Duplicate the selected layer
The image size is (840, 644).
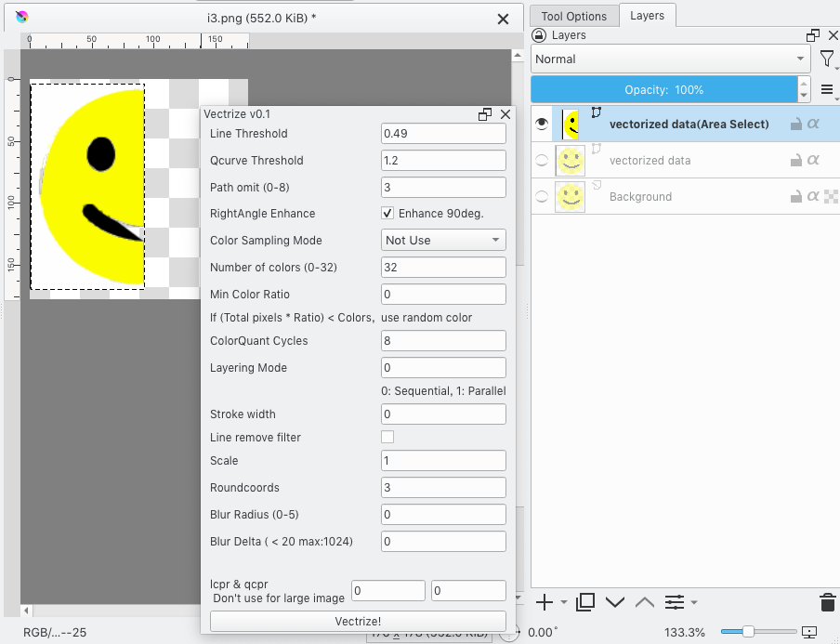pyautogui.click(x=585, y=602)
